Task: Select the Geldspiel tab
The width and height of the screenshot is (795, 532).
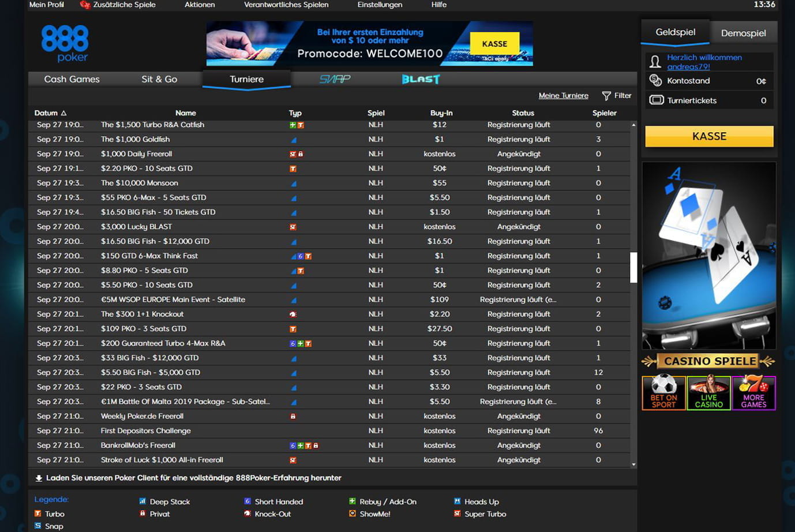Action: tap(676, 32)
